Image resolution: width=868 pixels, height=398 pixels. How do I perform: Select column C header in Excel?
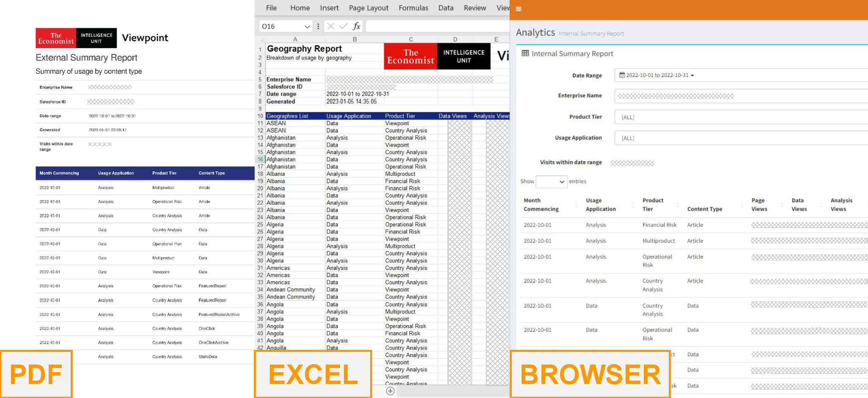click(x=411, y=39)
